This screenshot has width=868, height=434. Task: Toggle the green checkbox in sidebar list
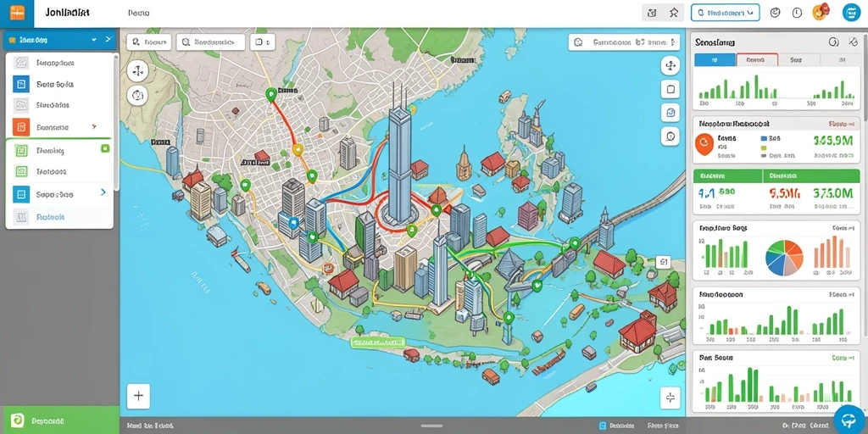point(105,149)
